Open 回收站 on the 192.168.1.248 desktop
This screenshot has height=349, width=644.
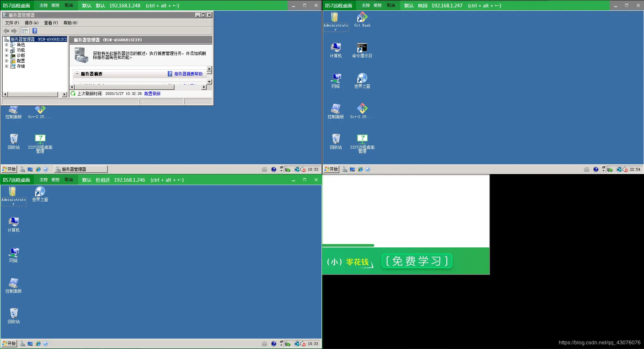tap(14, 141)
